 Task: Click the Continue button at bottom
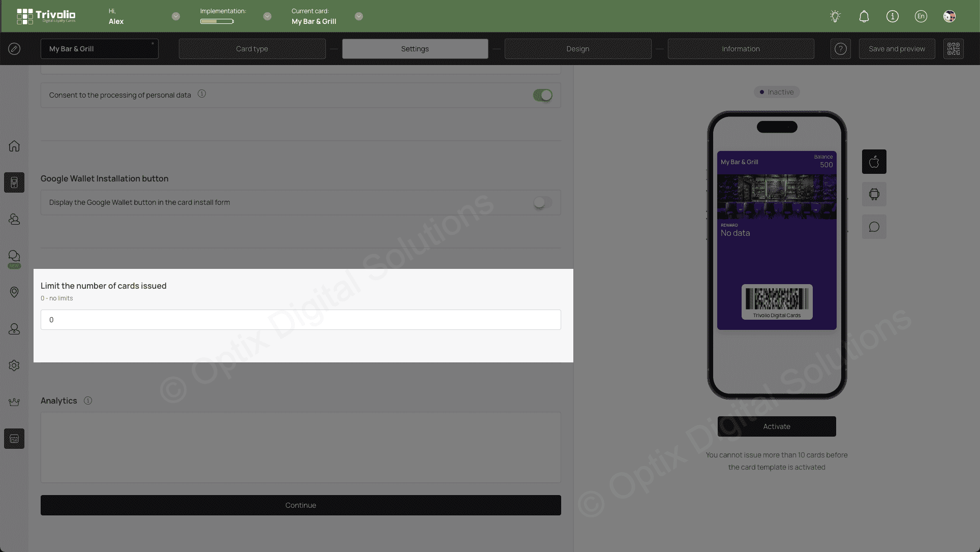tap(300, 505)
